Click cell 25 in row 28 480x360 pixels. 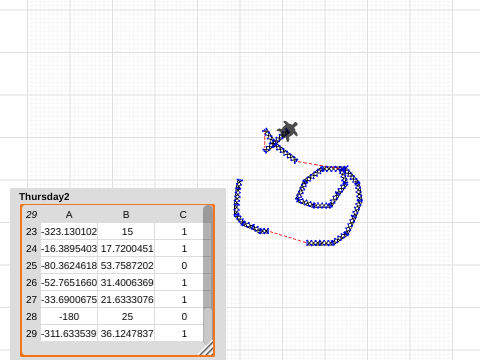click(x=126, y=317)
